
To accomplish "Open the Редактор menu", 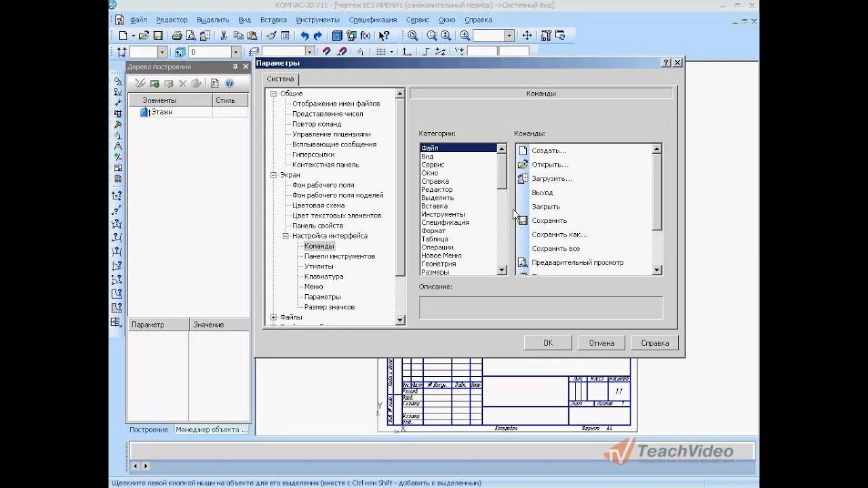I will 172,20.
